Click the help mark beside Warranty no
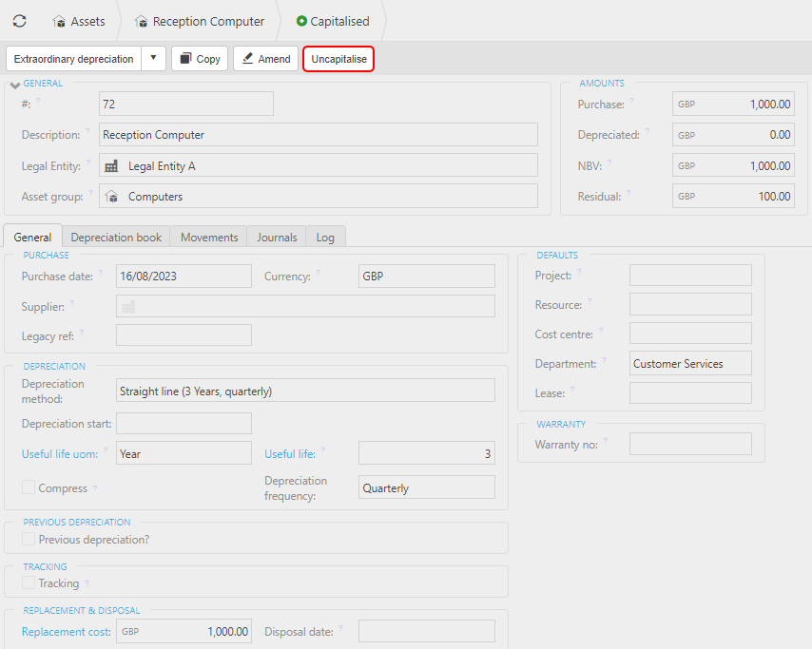The width and height of the screenshot is (812, 649). 606,441
